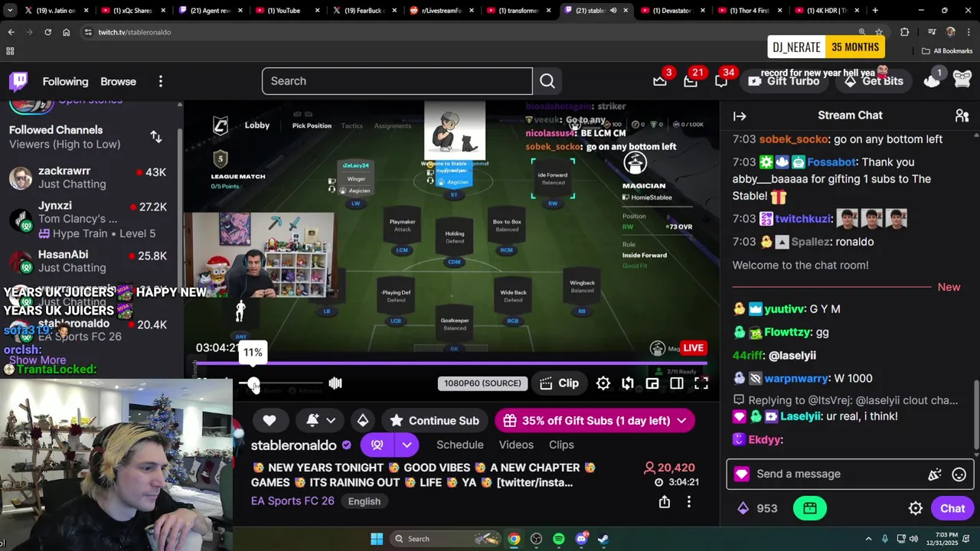Expand the purple arrow next to stableronaldo

[x=407, y=445]
